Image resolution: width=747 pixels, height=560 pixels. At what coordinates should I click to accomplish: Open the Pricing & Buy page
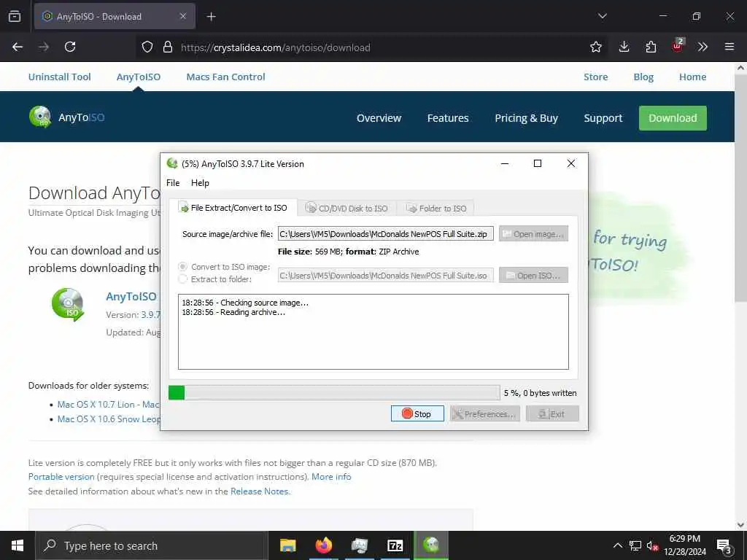pyautogui.click(x=526, y=118)
